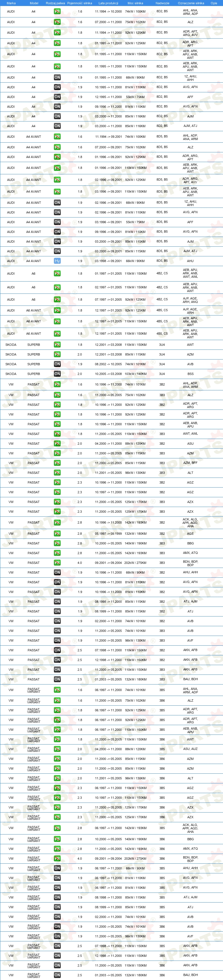Click the Lata produkcji column header
The width and height of the screenshot is (223, 980).
pyautogui.click(x=108, y=3)
